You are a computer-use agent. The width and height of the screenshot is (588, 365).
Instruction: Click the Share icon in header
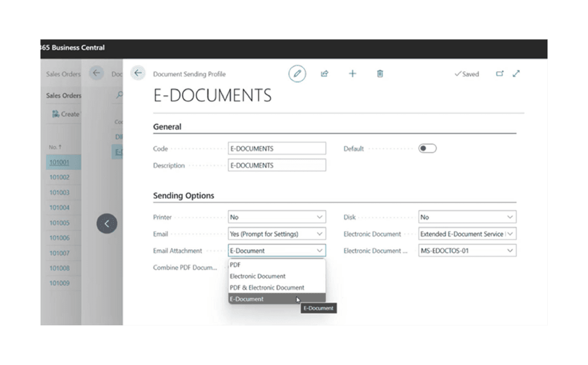325,74
